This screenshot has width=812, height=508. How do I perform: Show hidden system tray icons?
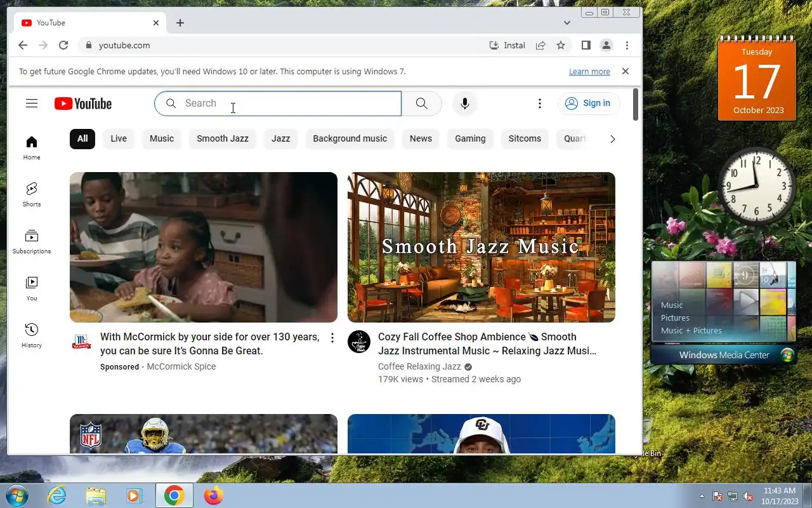tap(702, 496)
